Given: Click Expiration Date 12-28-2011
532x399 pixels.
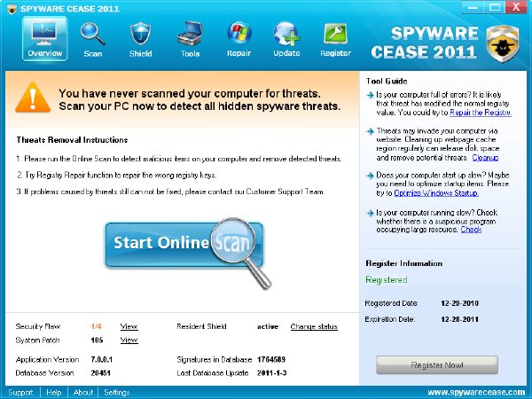Looking at the screenshot, I should pyautogui.click(x=459, y=319).
